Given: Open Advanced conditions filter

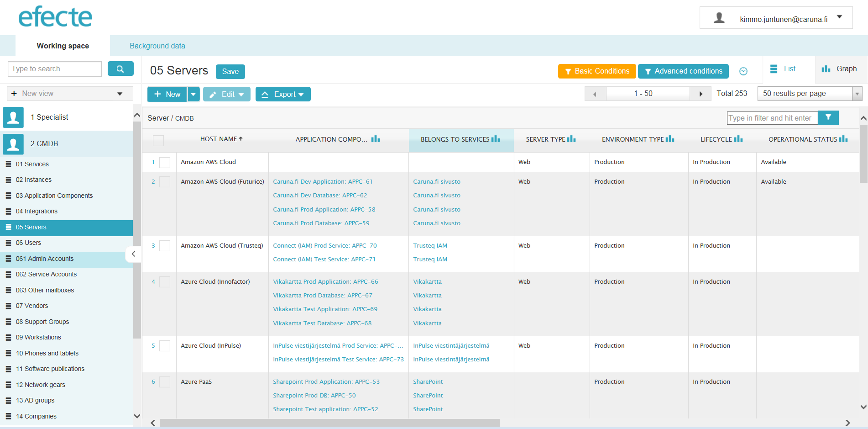Looking at the screenshot, I should pyautogui.click(x=683, y=71).
